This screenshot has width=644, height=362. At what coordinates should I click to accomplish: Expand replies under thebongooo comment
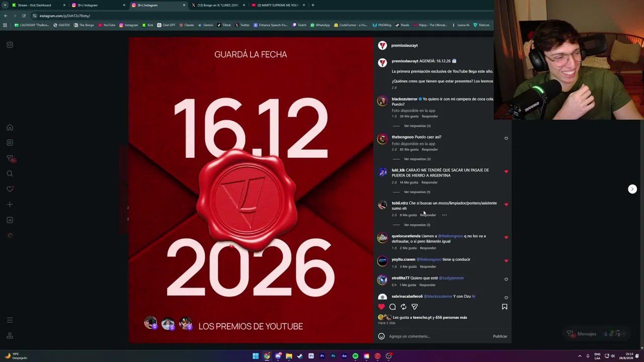[417, 159]
